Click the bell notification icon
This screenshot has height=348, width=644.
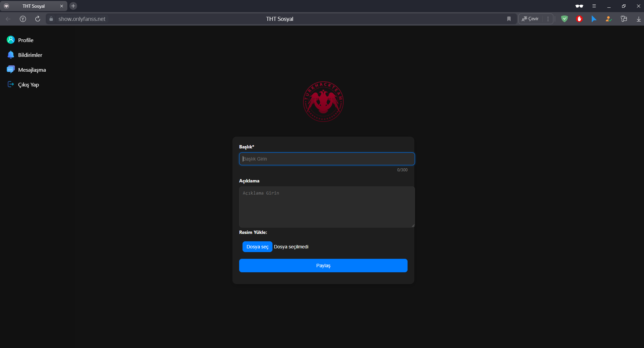pos(11,55)
